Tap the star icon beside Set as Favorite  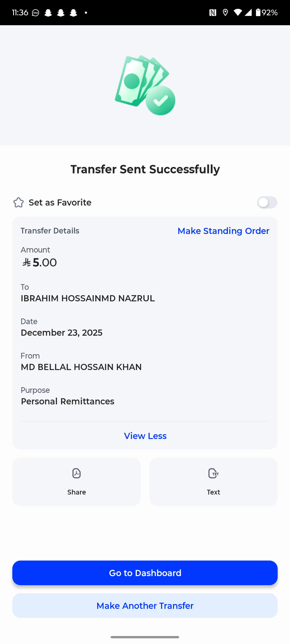pos(19,202)
